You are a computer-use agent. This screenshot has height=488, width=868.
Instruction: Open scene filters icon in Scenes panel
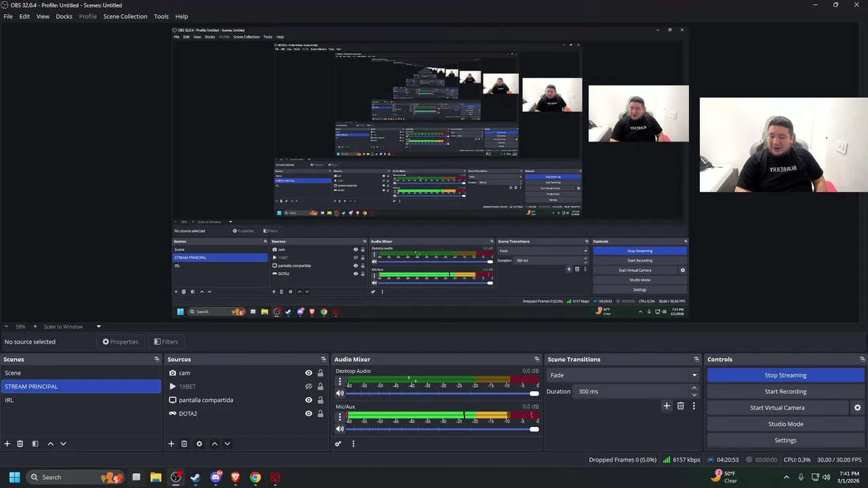pos(35,443)
